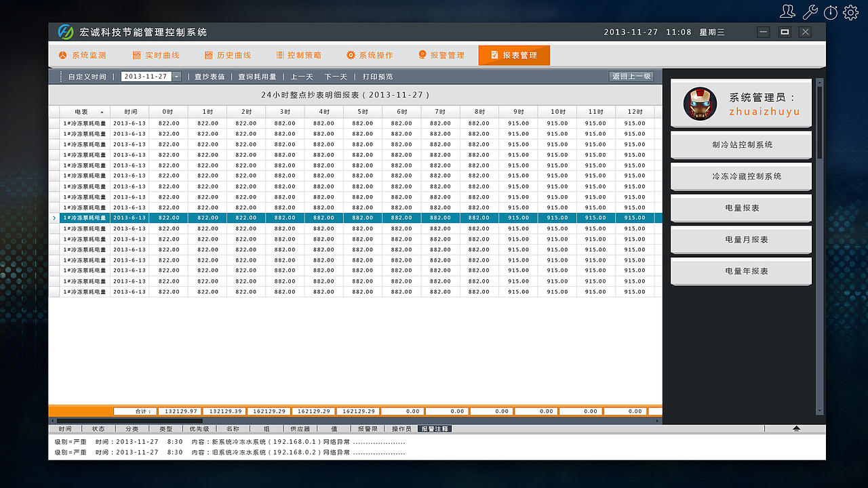The width and height of the screenshot is (868, 488).
Task: Click the 时间 column header in the table
Action: (x=130, y=112)
